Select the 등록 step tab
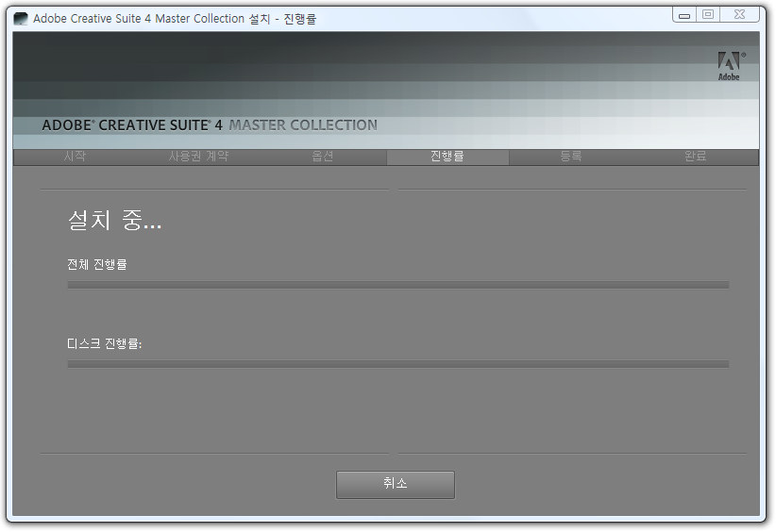Viewport: 776px width, 532px height. [571, 157]
